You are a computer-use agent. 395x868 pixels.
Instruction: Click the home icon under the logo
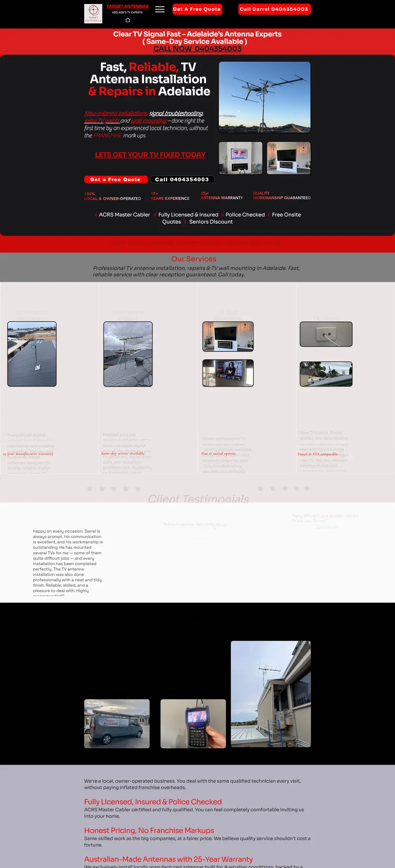[x=128, y=20]
